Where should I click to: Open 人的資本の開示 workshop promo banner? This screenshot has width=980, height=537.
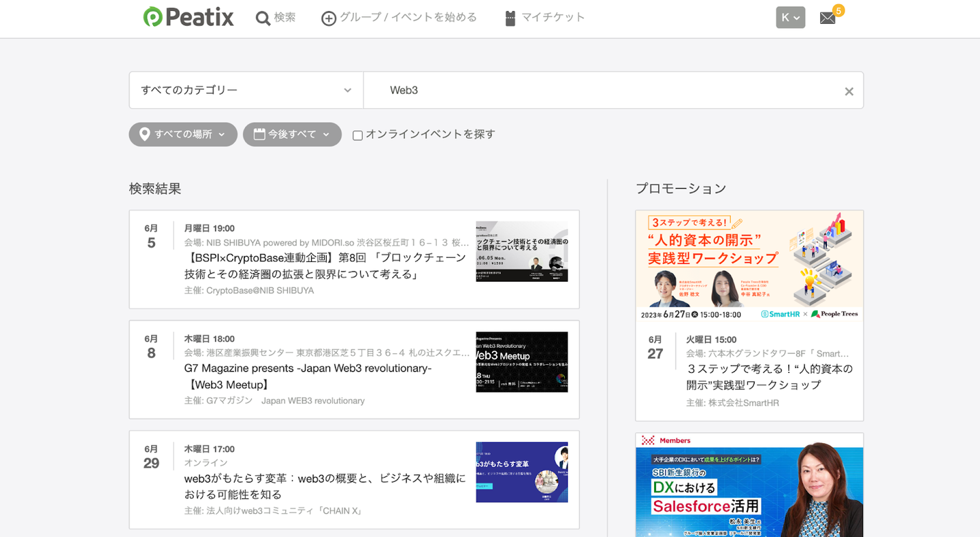click(749, 265)
